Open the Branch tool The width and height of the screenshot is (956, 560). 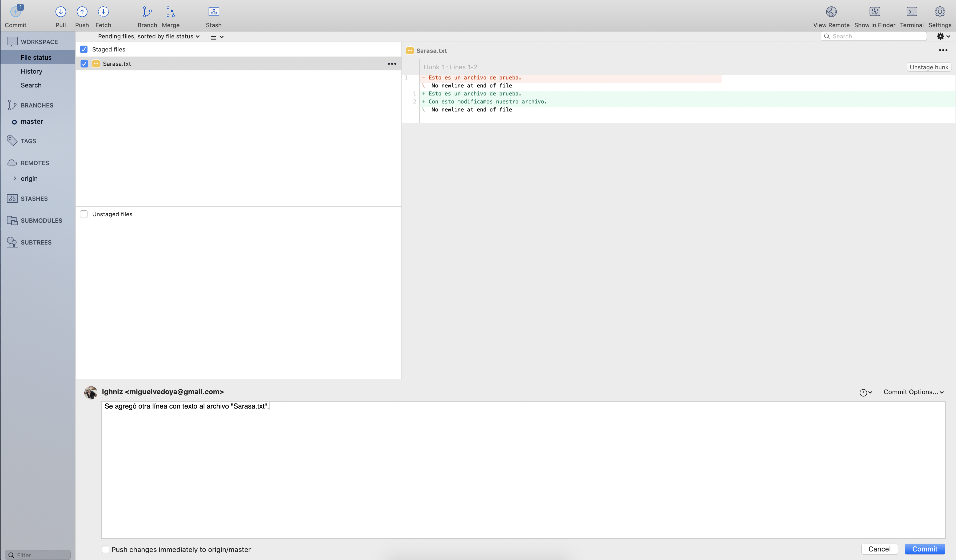[x=147, y=12]
